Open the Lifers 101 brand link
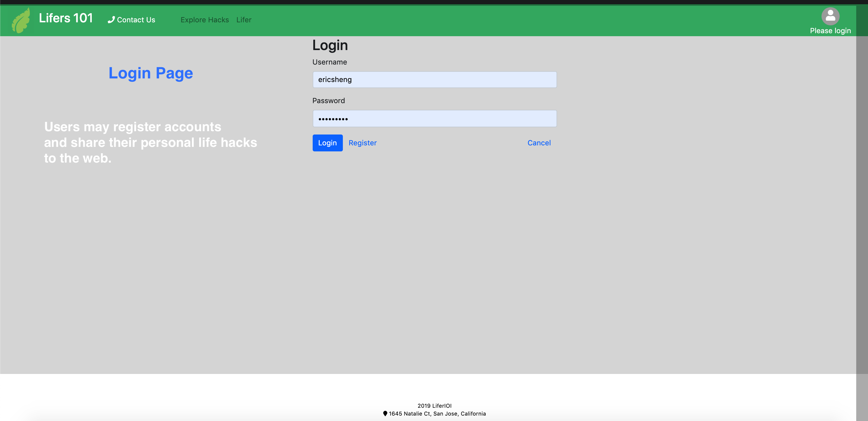Screen dimensions: 868x421 pyautogui.click(x=66, y=18)
